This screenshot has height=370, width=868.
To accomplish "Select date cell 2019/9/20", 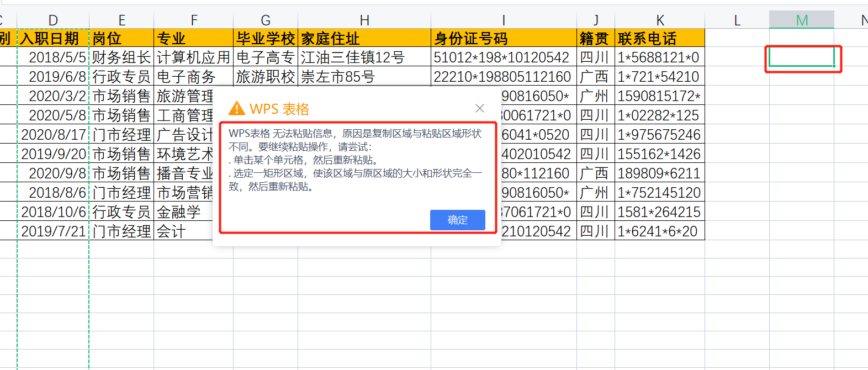I will coord(53,154).
